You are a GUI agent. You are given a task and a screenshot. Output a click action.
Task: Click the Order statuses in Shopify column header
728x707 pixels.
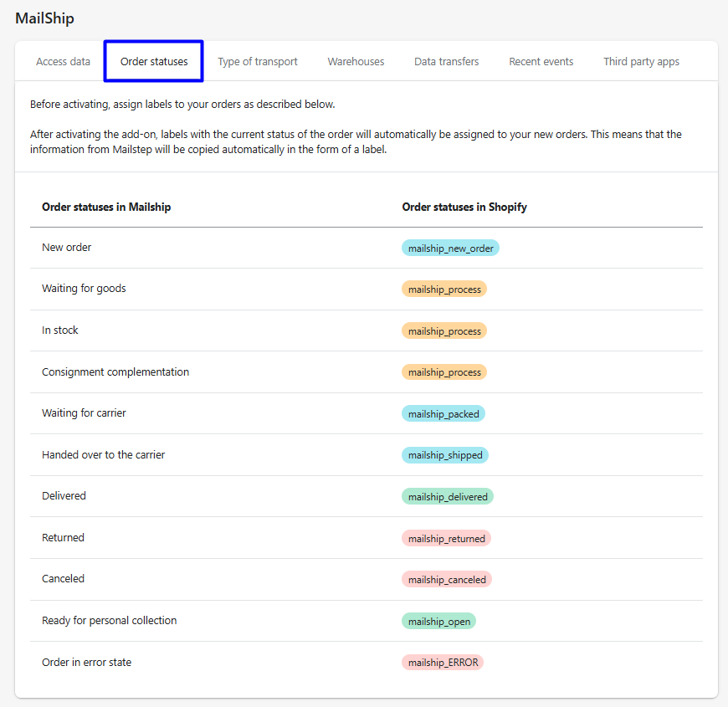(x=464, y=207)
